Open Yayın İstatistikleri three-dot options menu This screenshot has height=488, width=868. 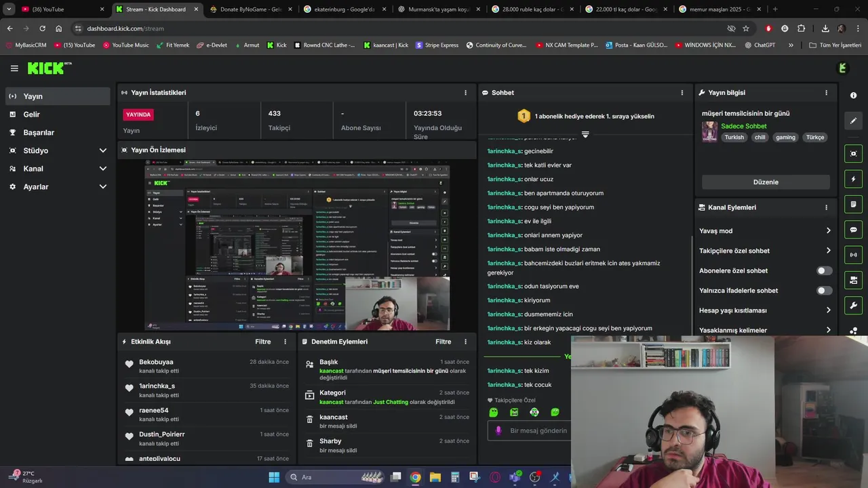click(x=465, y=92)
